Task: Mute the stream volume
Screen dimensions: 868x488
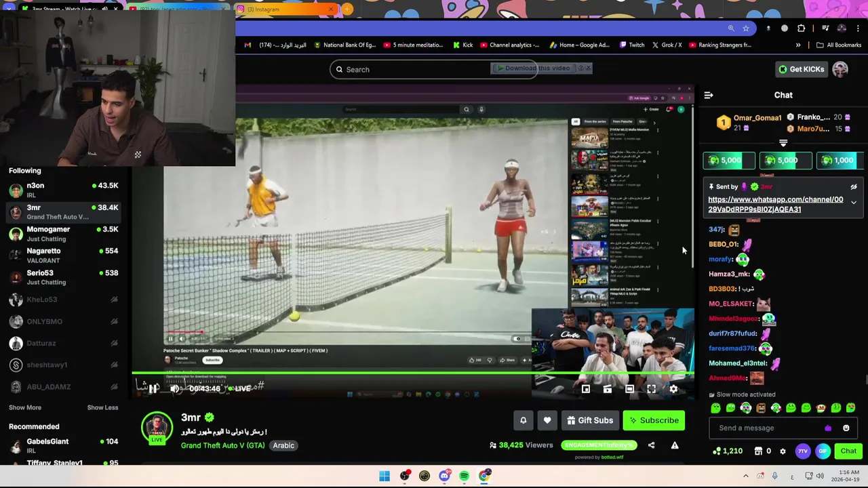Action: pos(175,388)
